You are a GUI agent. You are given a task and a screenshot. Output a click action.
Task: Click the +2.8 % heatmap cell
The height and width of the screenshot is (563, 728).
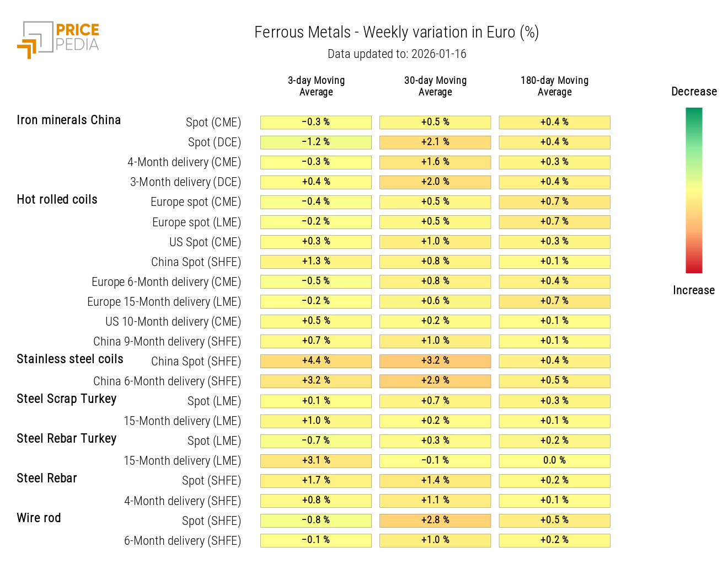click(435, 520)
